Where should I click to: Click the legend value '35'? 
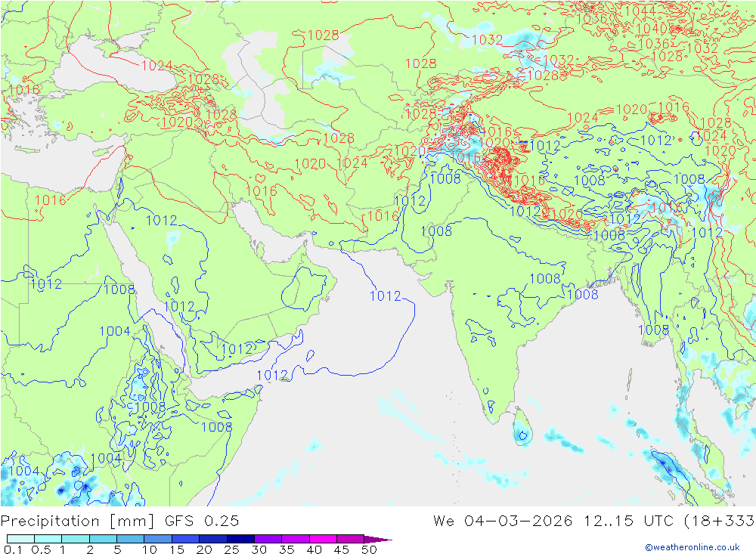287,549
